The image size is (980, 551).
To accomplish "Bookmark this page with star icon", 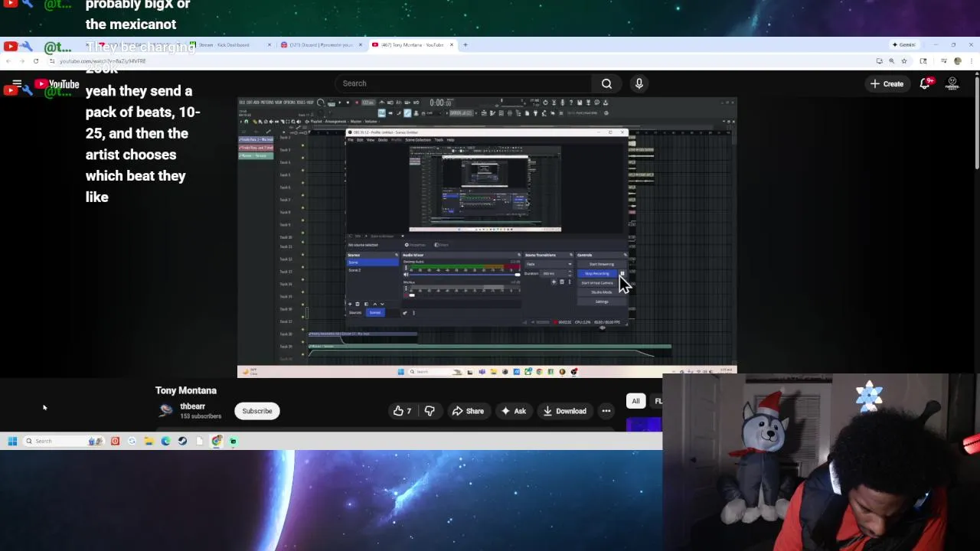I will pyautogui.click(x=904, y=60).
